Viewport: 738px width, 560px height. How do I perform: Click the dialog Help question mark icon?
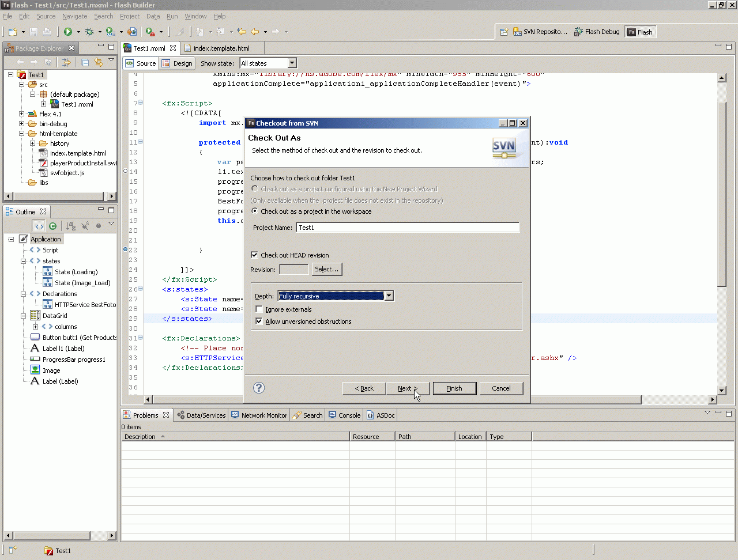click(x=259, y=388)
